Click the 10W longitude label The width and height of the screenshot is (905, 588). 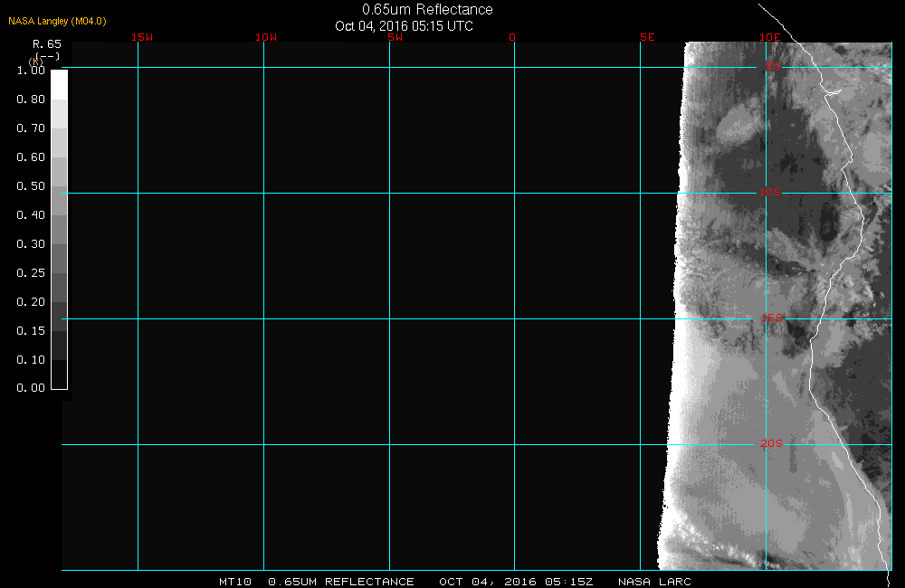click(x=266, y=38)
